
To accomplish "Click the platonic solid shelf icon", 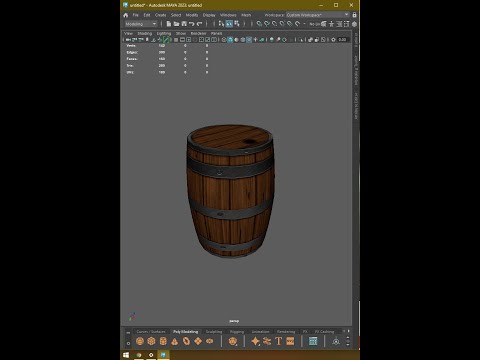I will click(x=233, y=341).
